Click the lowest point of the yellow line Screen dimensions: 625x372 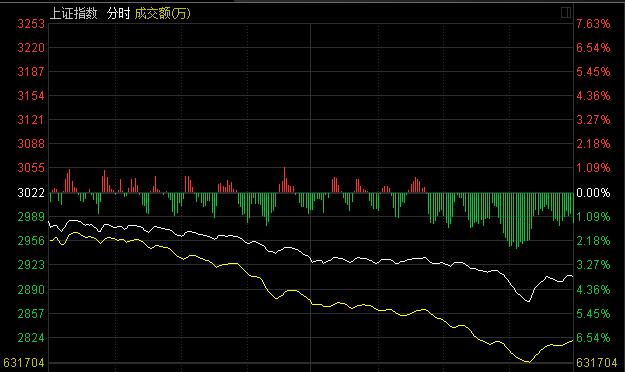click(x=529, y=362)
